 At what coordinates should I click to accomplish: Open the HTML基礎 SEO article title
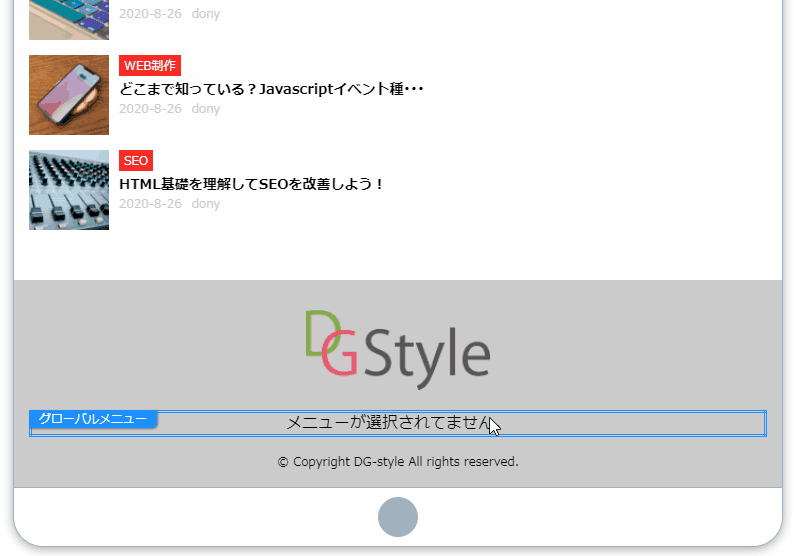pos(251,184)
